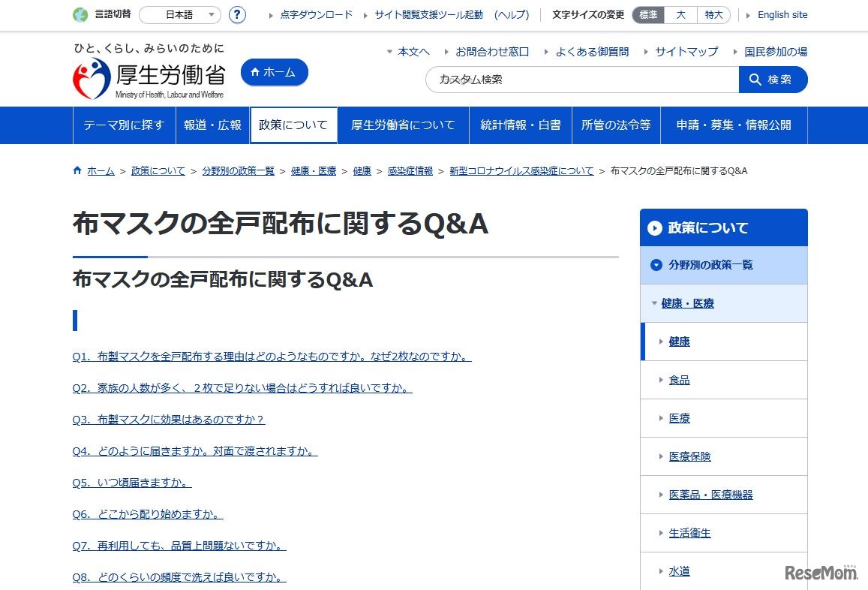
Task: Select the 大 text size option
Action: [x=680, y=14]
